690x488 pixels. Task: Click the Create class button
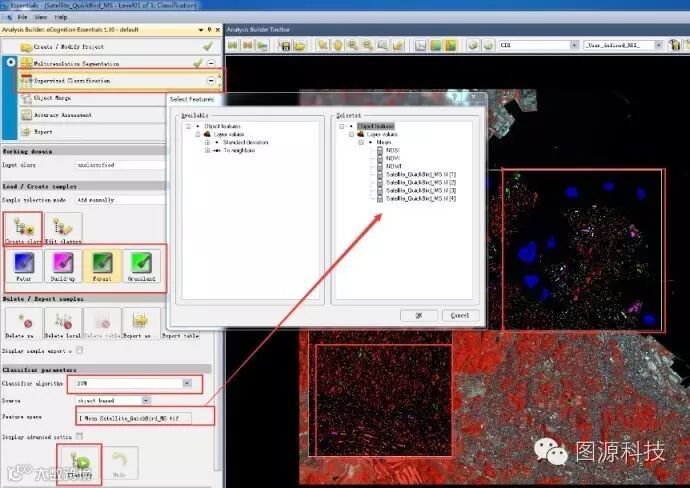tap(23, 229)
